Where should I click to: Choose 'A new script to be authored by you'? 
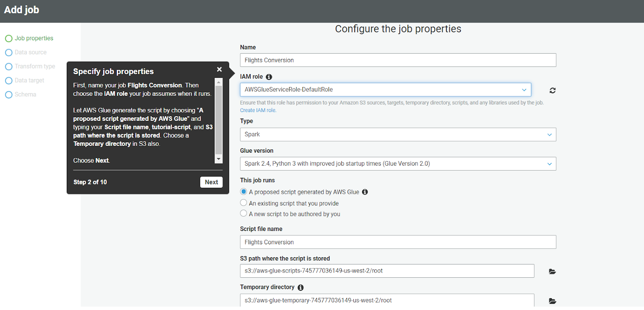[x=244, y=213]
